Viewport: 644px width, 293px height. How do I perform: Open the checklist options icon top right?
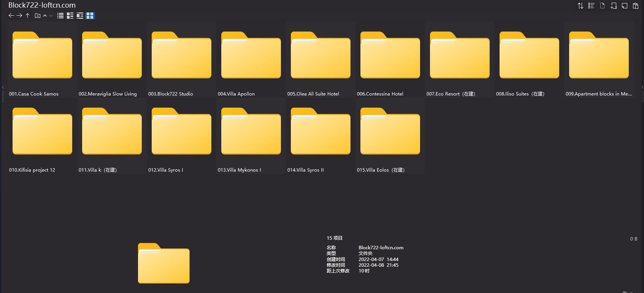click(591, 6)
